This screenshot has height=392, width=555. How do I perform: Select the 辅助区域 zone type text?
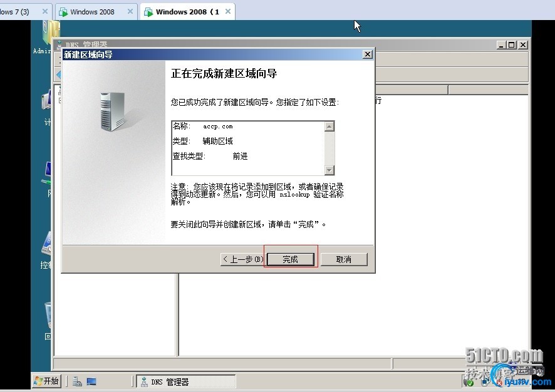point(218,141)
